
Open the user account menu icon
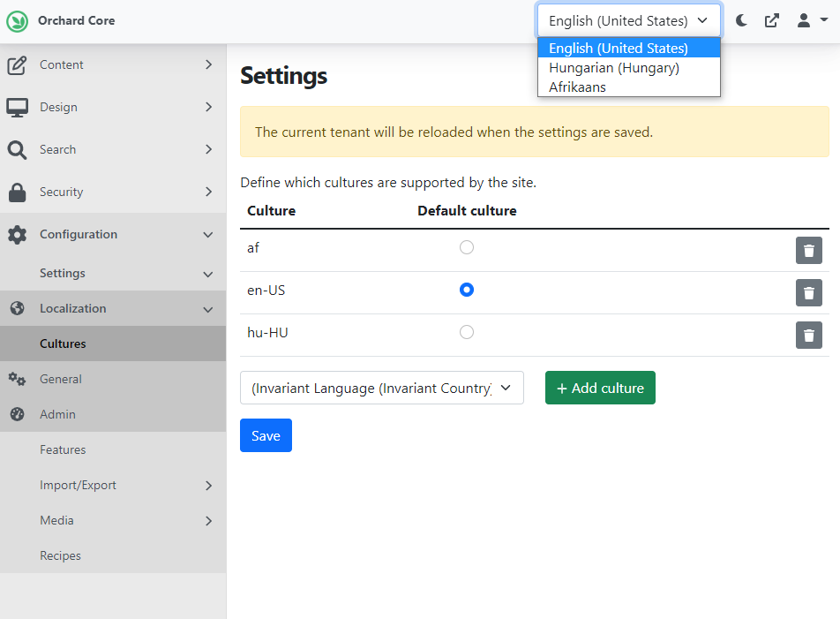pyautogui.click(x=803, y=21)
